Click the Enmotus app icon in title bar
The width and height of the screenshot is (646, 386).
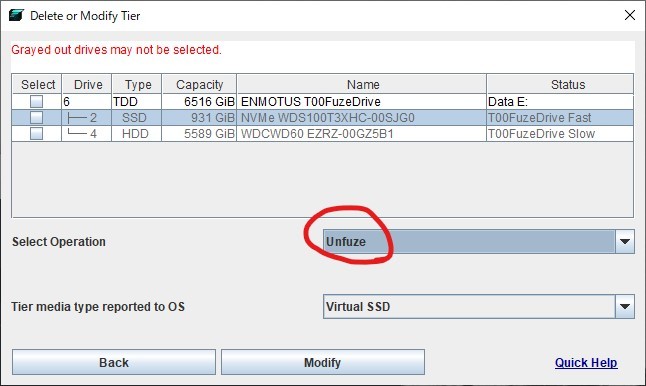click(16, 15)
